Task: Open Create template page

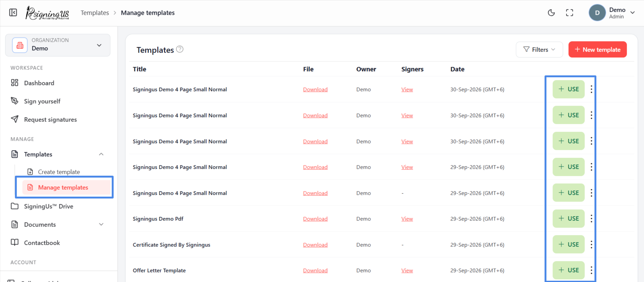Action: (x=59, y=172)
